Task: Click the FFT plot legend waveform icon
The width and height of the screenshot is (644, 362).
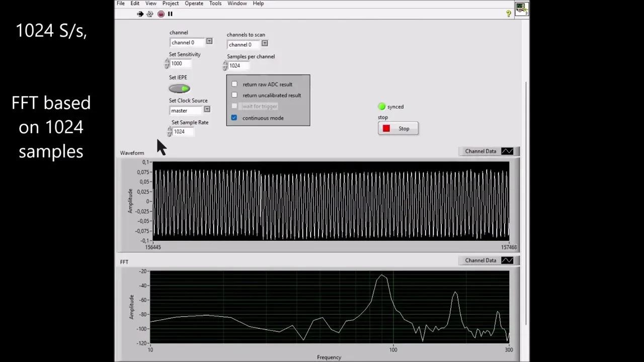Action: 507,260
